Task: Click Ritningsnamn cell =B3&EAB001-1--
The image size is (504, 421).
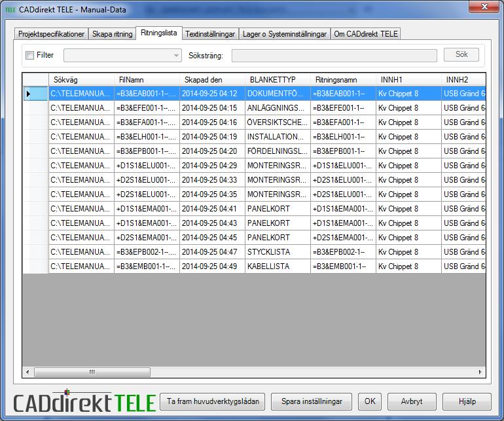Action: (x=343, y=94)
